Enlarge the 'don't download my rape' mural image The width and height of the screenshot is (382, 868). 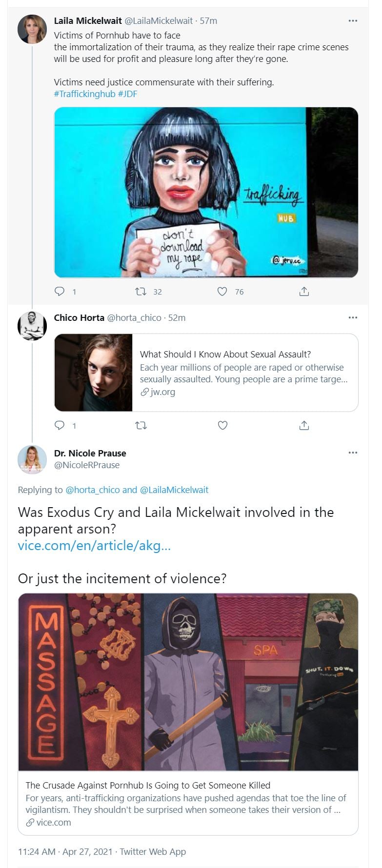point(206,192)
